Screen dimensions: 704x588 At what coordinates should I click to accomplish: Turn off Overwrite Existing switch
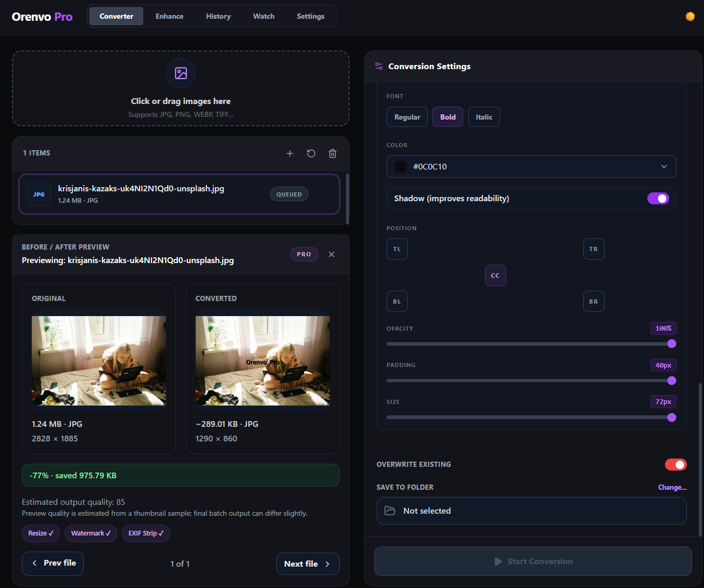click(x=676, y=465)
